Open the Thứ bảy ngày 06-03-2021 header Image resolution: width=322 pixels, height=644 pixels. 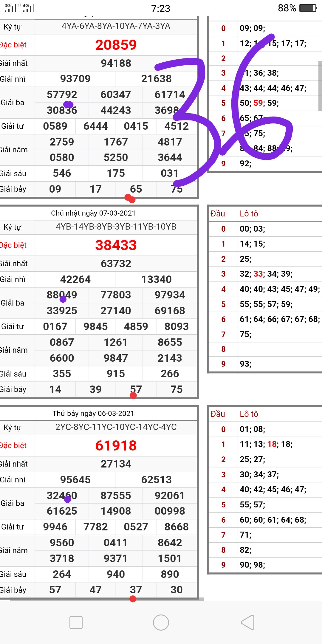[93, 414]
